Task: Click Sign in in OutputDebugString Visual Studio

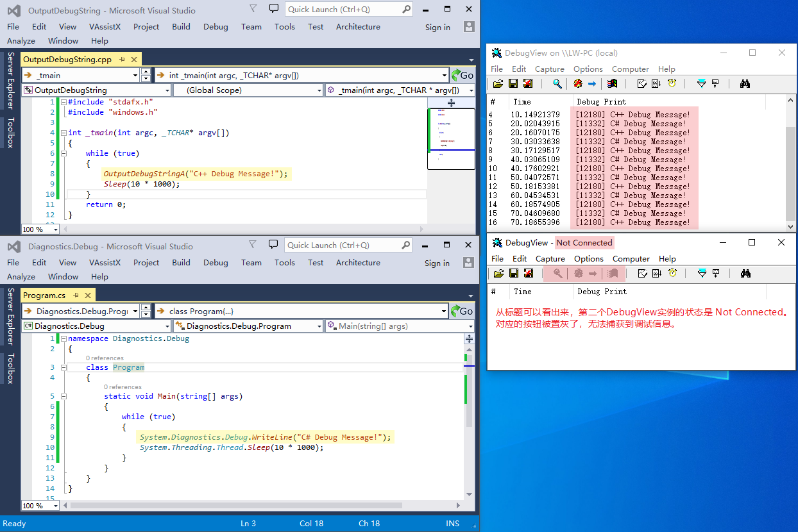Action: click(437, 27)
